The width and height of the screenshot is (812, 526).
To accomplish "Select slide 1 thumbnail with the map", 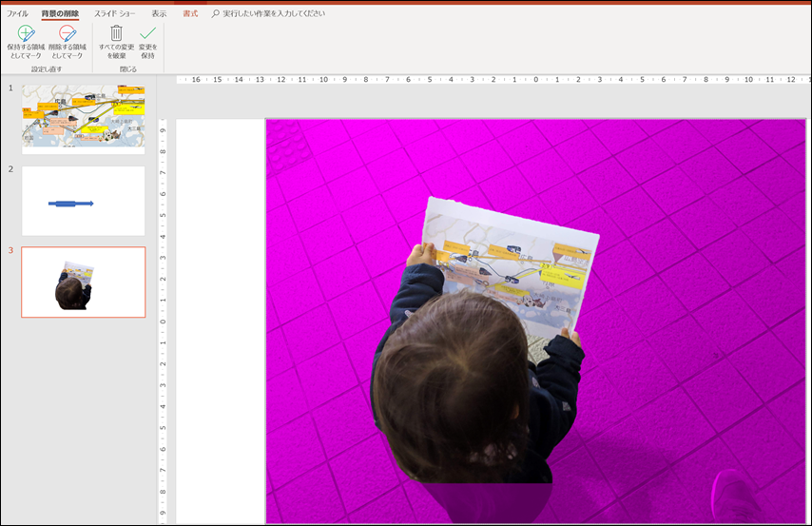I will (x=84, y=120).
